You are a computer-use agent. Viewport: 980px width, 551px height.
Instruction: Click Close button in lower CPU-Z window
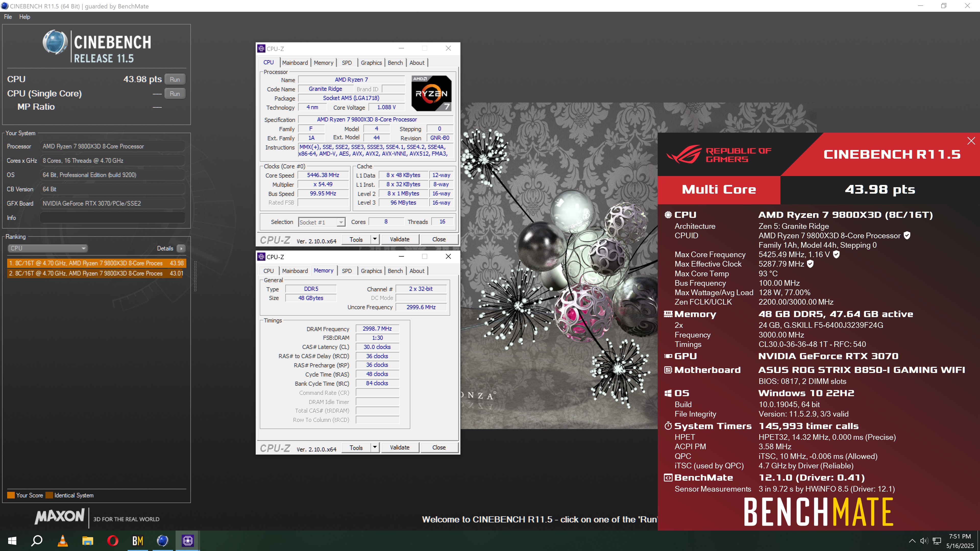[439, 448]
